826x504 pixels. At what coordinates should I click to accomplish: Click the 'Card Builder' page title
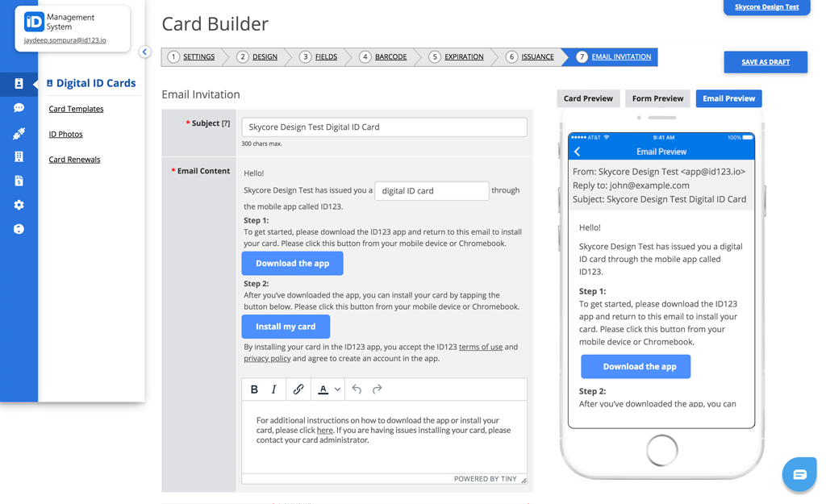(215, 23)
